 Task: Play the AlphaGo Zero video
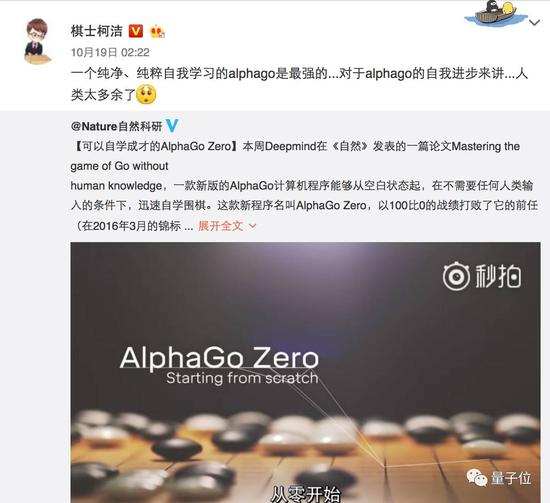pos(305,372)
